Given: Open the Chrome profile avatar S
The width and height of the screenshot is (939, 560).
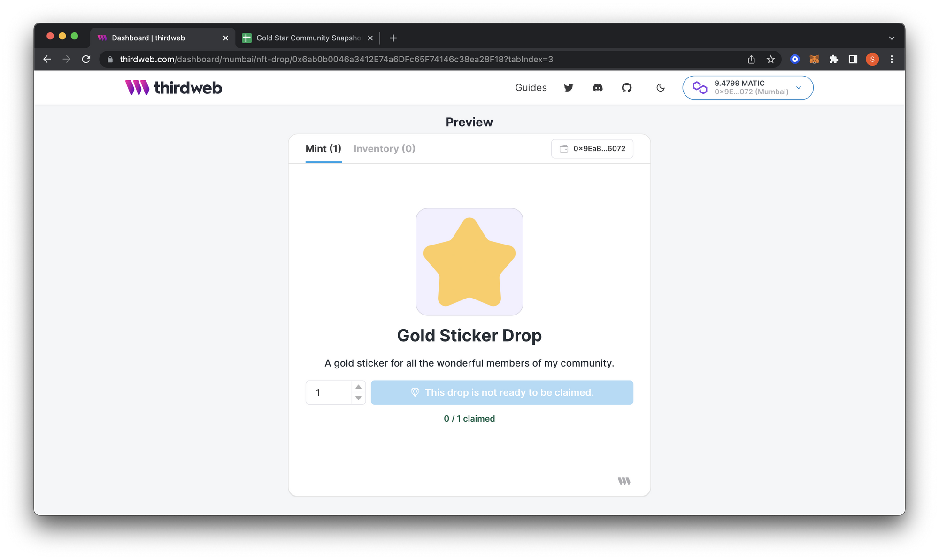Looking at the screenshot, I should point(872,59).
